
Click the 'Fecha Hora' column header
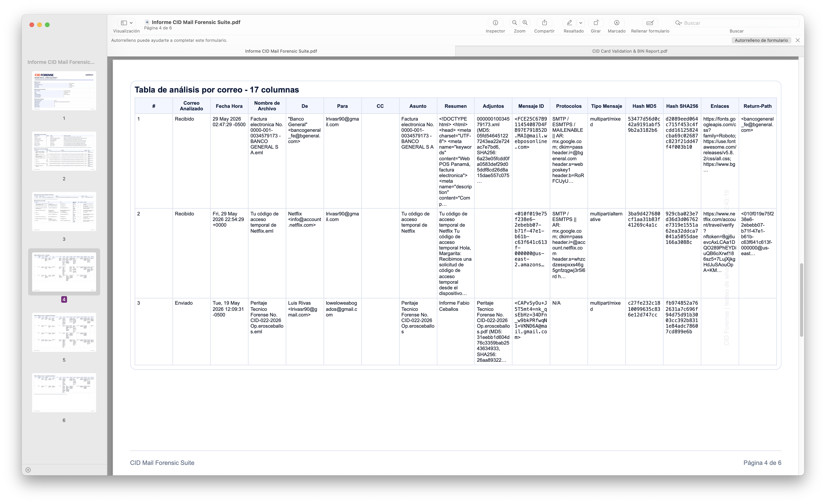pyautogui.click(x=229, y=106)
